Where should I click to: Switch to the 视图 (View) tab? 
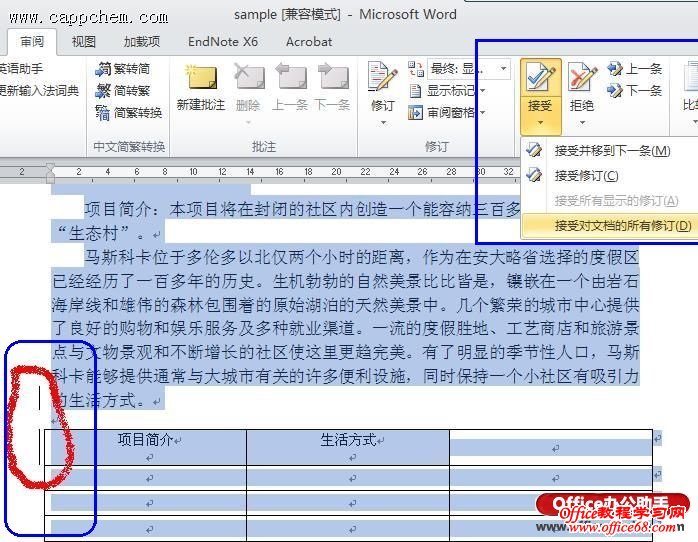(84, 42)
